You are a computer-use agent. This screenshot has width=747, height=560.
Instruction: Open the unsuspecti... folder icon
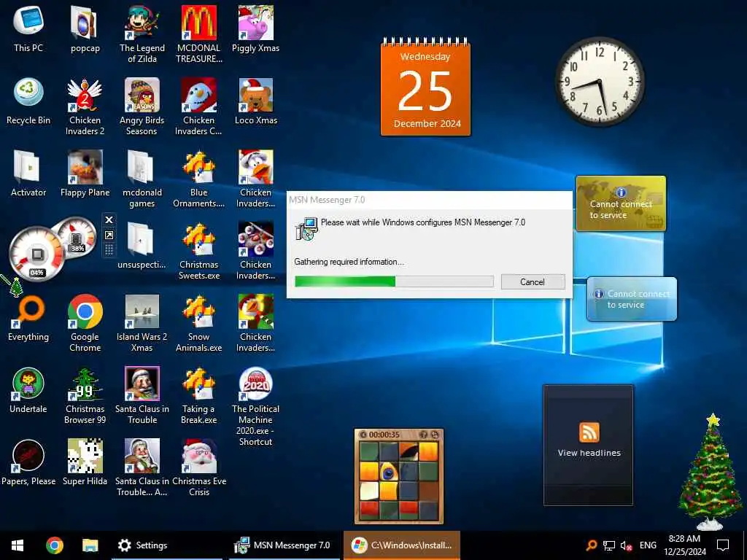[142, 245]
